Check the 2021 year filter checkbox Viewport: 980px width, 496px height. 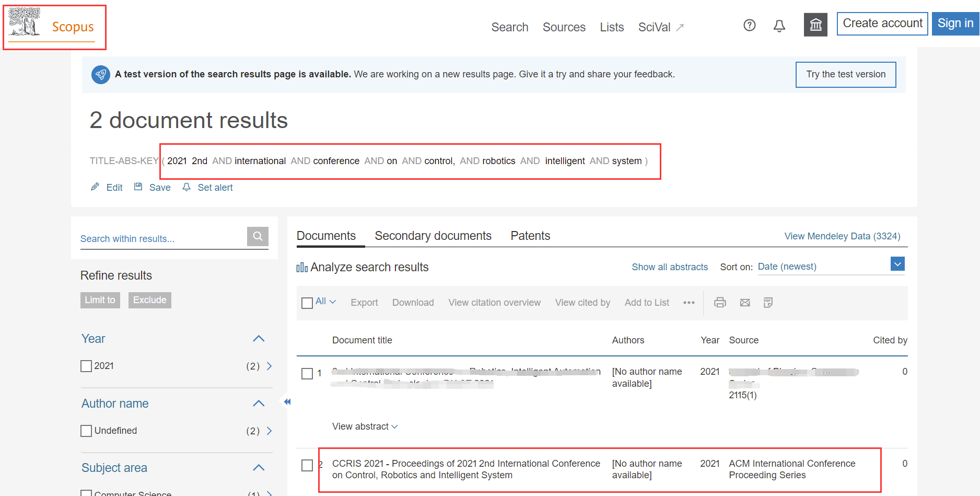tap(86, 366)
